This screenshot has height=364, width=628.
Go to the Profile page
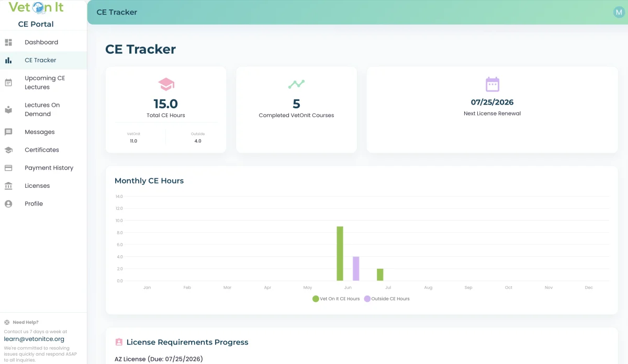point(43,203)
